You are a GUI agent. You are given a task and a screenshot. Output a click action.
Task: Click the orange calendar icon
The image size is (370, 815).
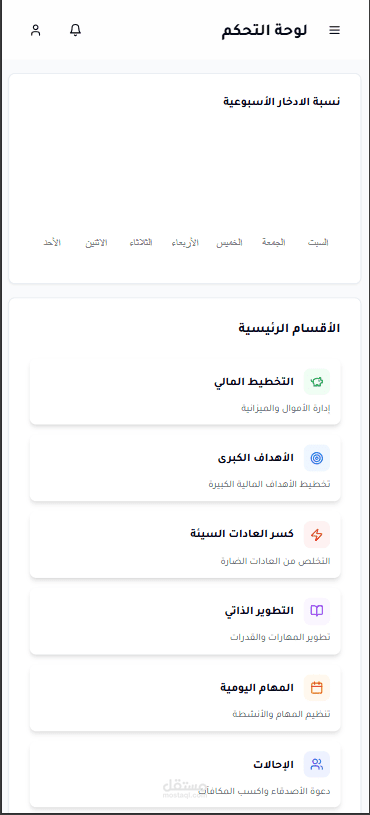(x=317, y=688)
